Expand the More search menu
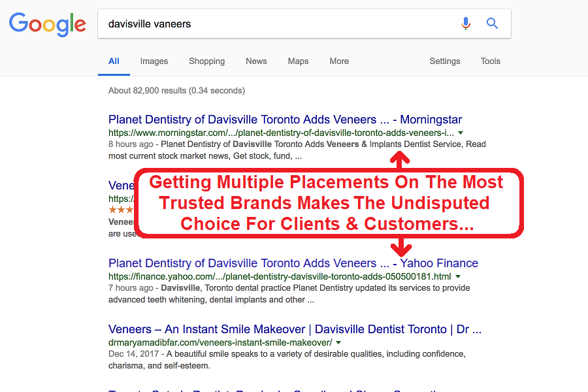The image size is (588, 392). 339,61
